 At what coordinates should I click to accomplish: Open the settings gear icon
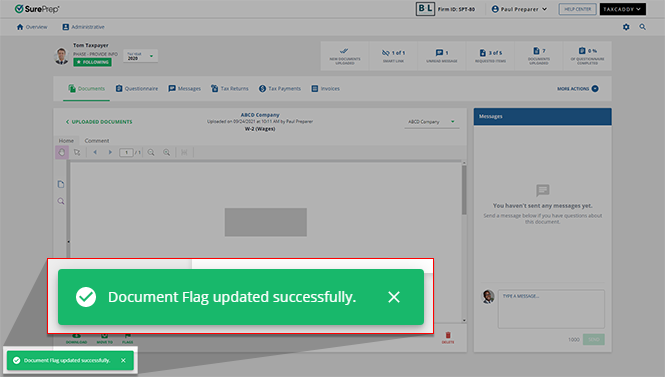point(626,27)
